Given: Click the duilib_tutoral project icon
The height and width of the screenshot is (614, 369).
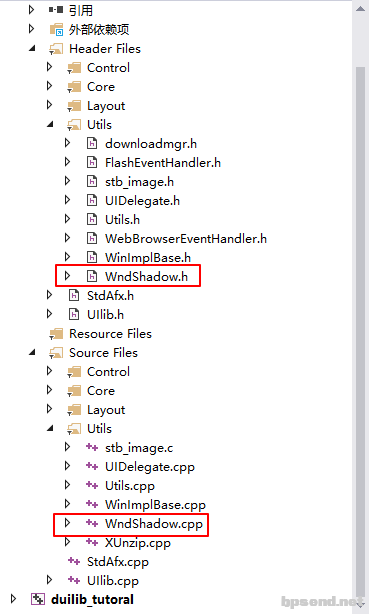Looking at the screenshot, I should click(38, 599).
